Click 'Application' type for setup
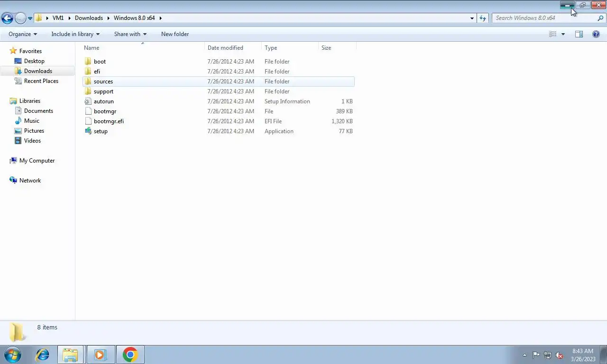607x364 pixels. tap(279, 131)
